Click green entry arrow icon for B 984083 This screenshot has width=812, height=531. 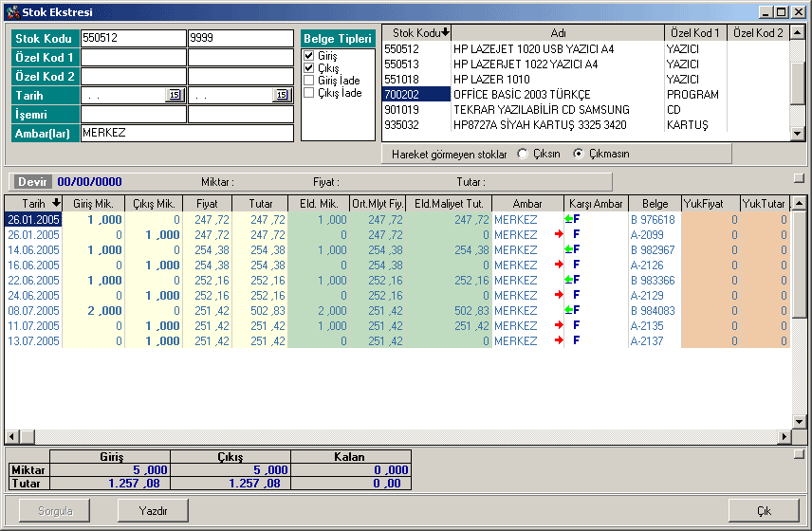point(568,310)
